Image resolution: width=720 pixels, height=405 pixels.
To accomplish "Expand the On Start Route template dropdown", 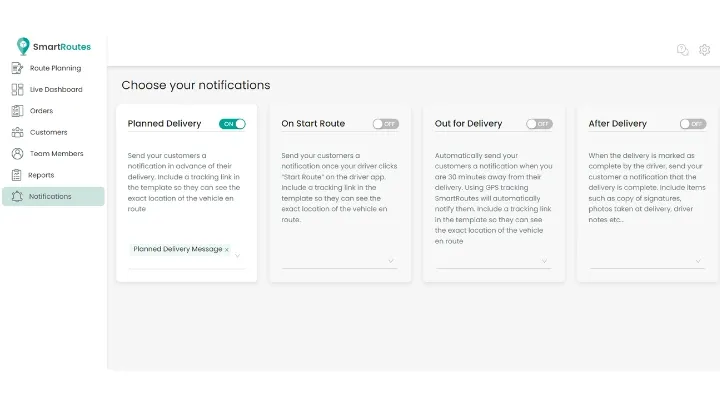I will pyautogui.click(x=391, y=261).
